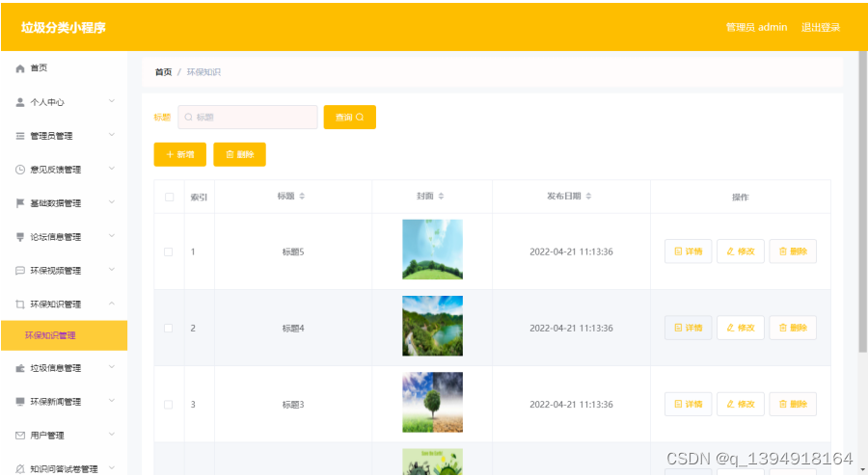
Task: Click the 首页 breadcrumb link
Action: click(x=163, y=72)
